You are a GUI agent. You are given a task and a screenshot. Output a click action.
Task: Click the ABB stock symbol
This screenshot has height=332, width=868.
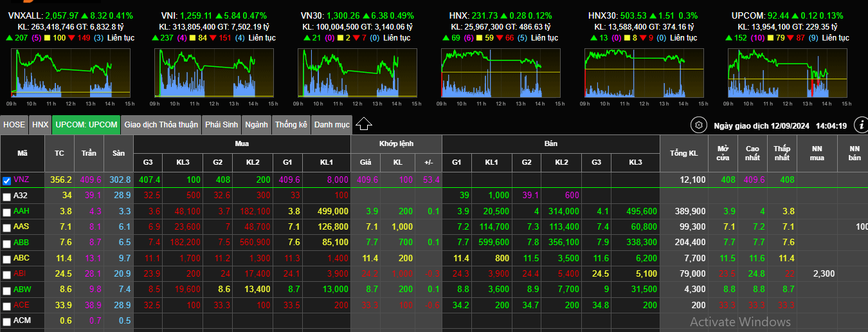[x=21, y=243]
